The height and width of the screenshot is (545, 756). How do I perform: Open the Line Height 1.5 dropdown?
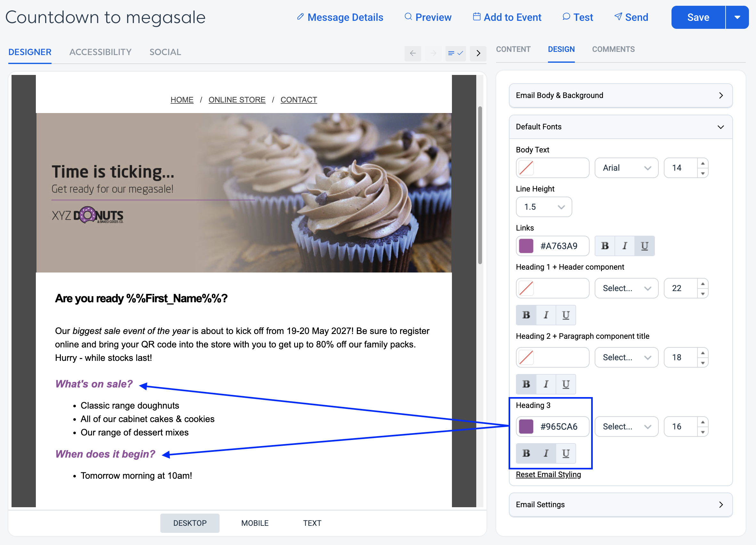(x=544, y=207)
